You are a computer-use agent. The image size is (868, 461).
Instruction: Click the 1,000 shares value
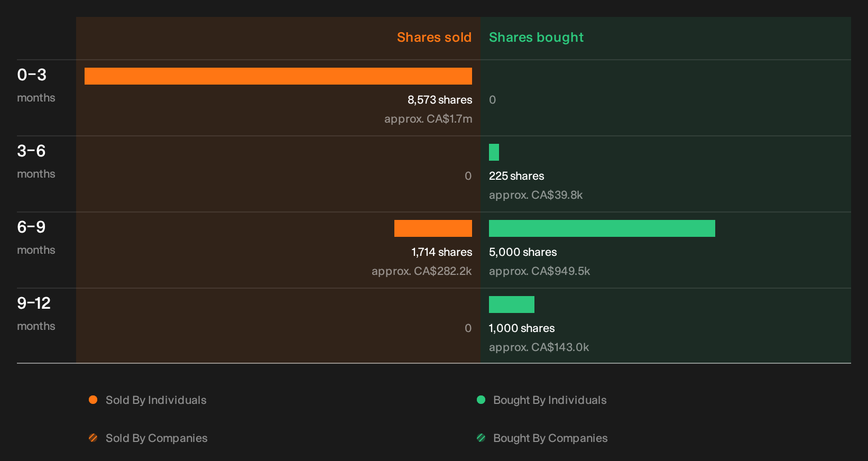click(522, 328)
